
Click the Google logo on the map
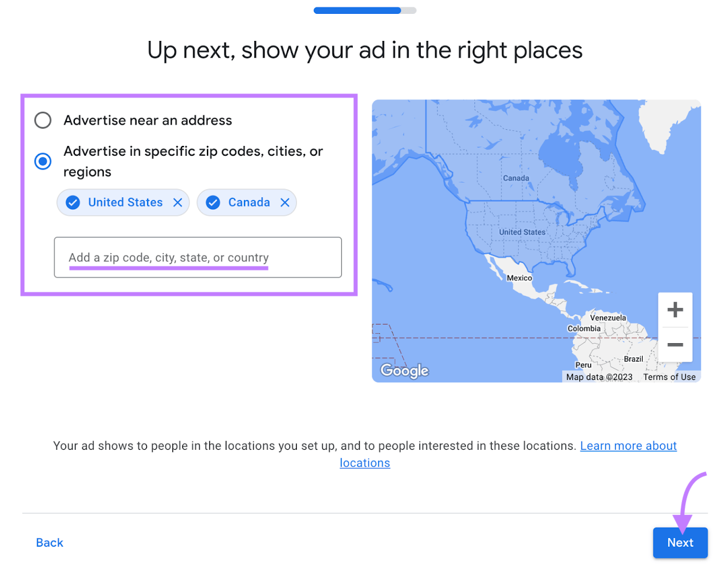(x=404, y=371)
